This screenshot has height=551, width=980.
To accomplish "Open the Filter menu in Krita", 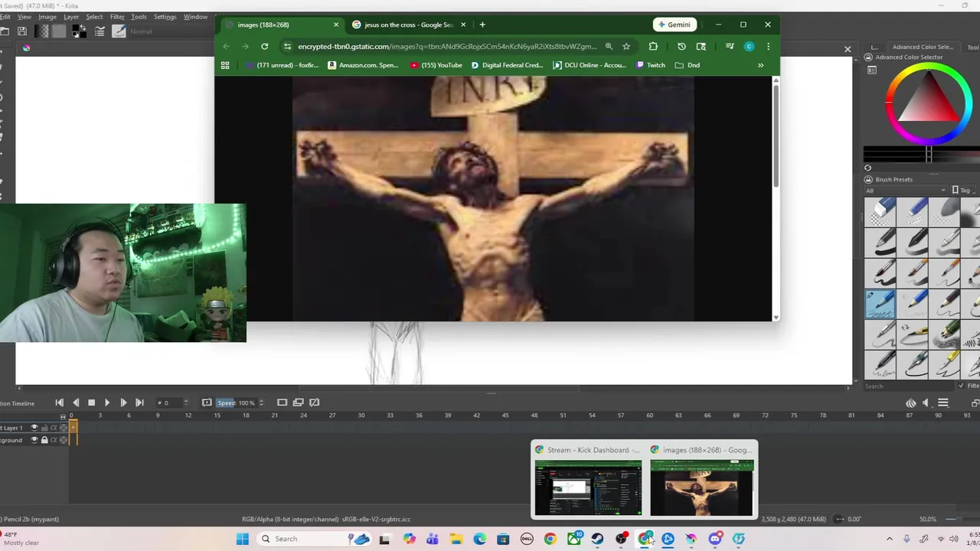I will (x=117, y=17).
